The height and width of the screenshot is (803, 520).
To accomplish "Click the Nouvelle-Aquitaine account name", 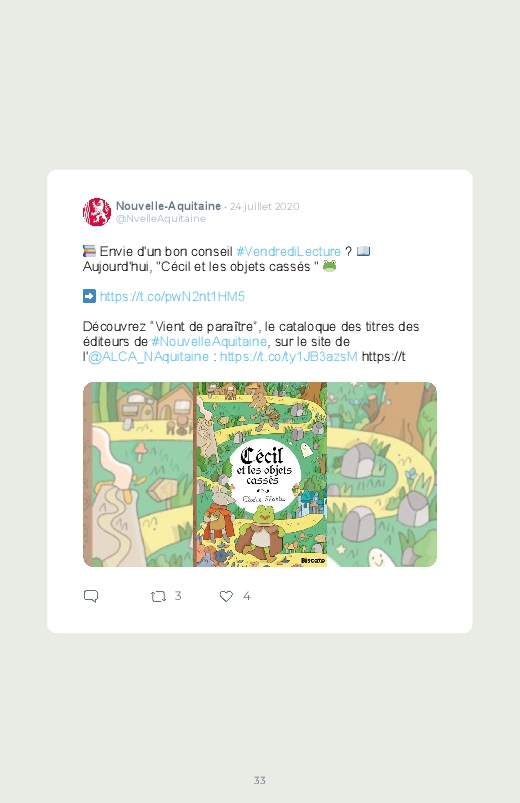I will tap(168, 206).
